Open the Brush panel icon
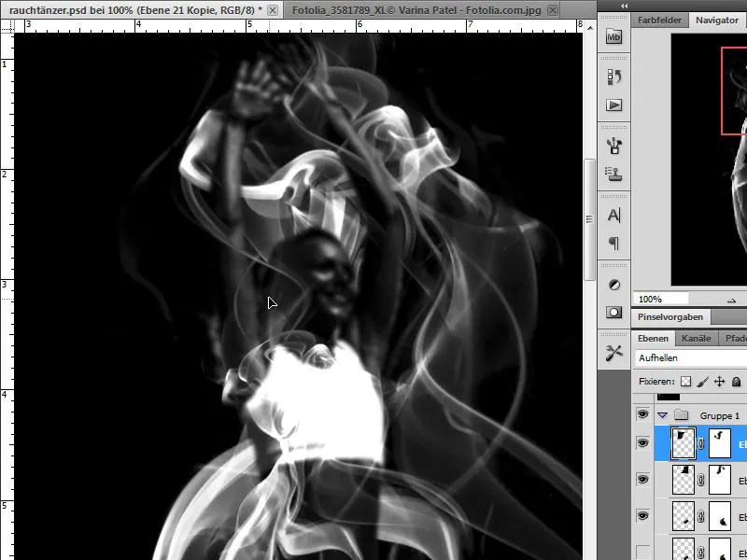Viewport: 747px width, 560px height. click(x=613, y=146)
